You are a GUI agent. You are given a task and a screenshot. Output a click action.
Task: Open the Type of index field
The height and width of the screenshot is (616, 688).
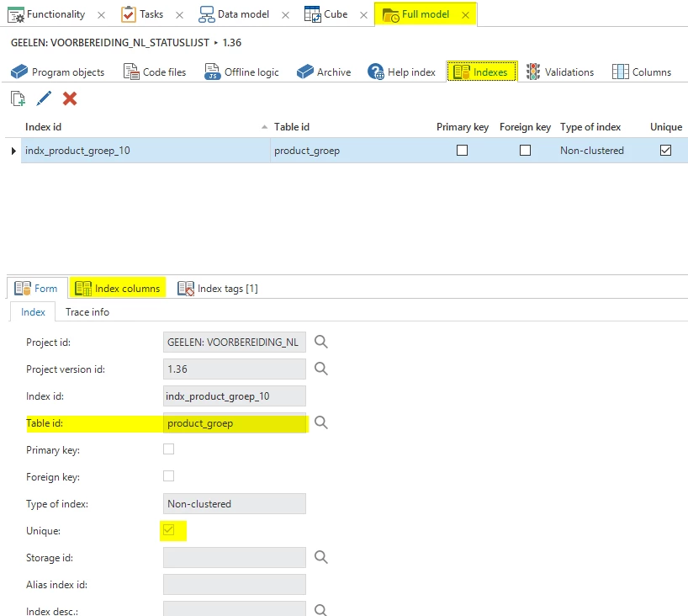click(235, 503)
